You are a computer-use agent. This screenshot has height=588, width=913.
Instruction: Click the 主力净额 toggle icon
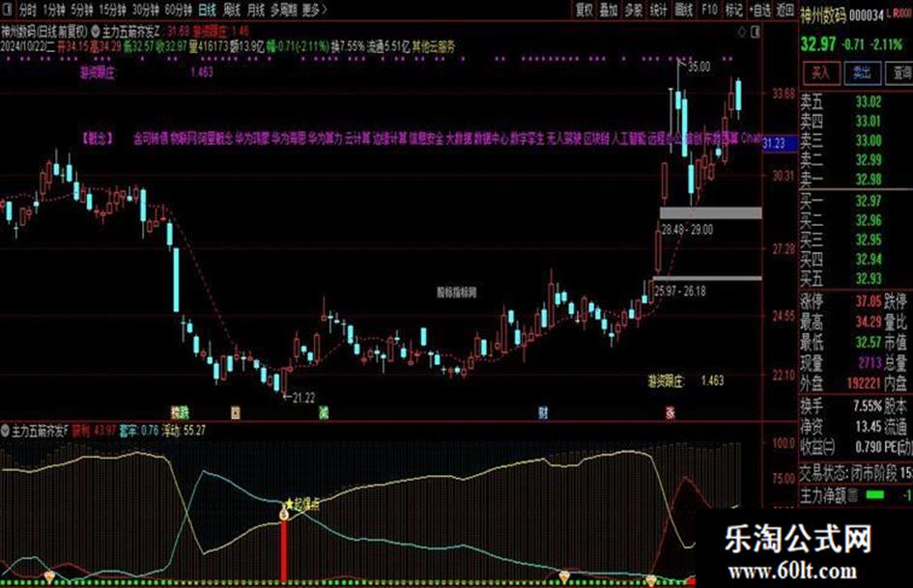852,495
